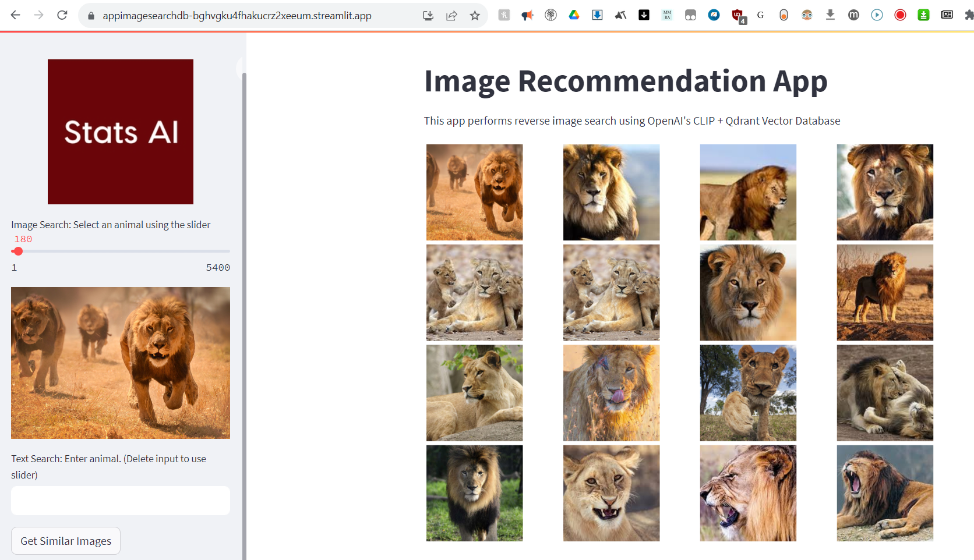Open the Google Drive extension
The height and width of the screenshot is (560, 974).
pyautogui.click(x=574, y=15)
